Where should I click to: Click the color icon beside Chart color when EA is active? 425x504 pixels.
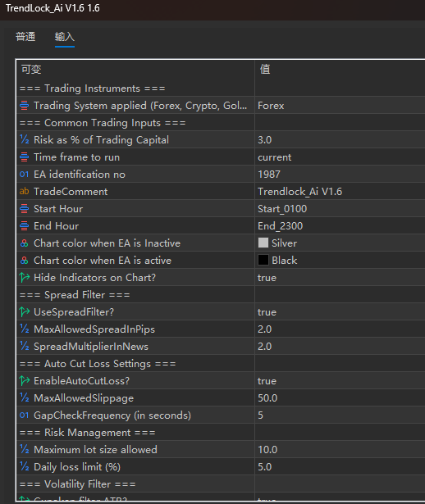(24, 261)
